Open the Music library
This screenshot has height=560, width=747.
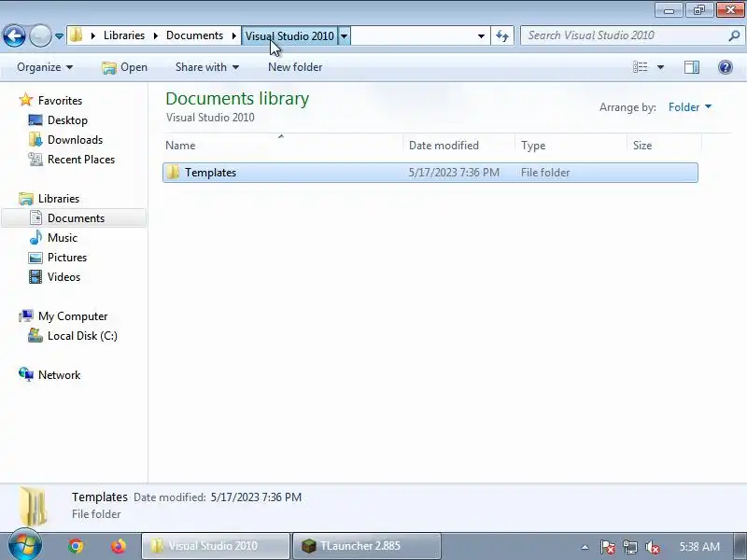pyautogui.click(x=53, y=238)
